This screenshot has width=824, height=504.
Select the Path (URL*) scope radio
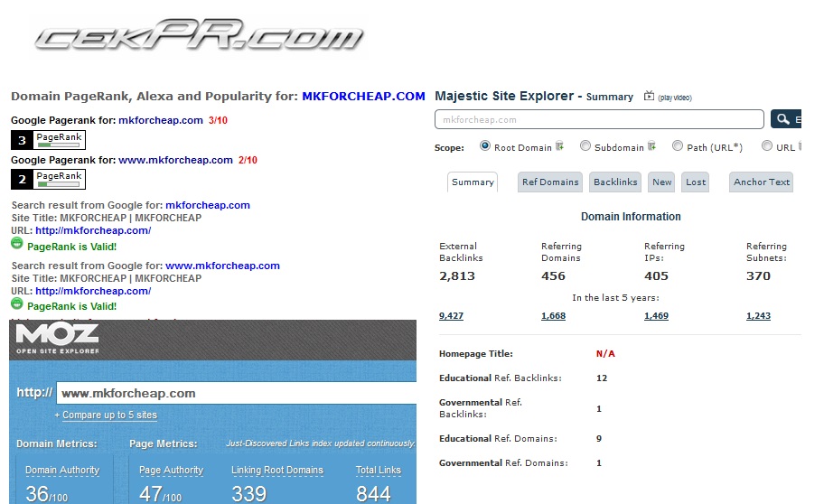[x=678, y=145]
